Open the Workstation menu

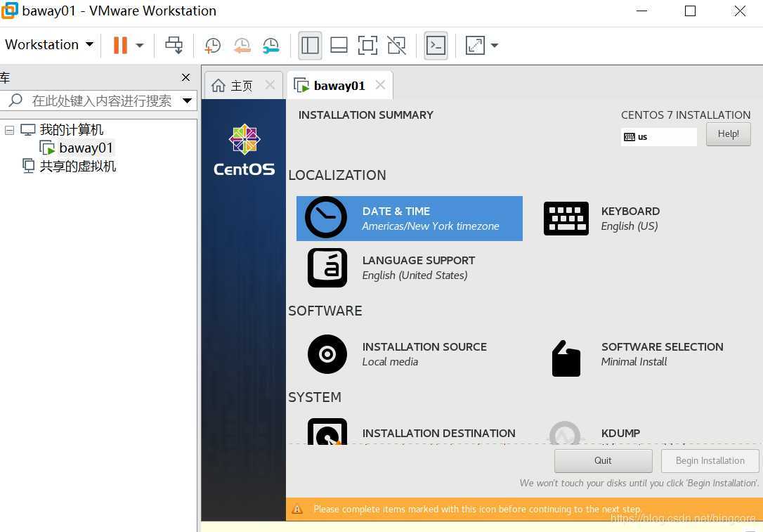click(x=48, y=45)
